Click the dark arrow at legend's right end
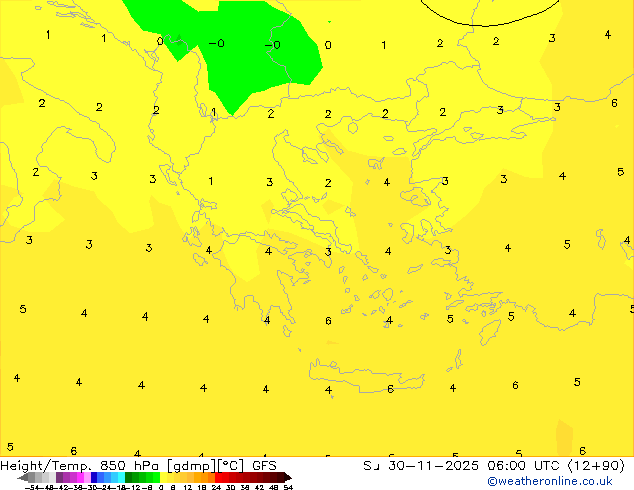Image resolution: width=634 pixels, height=490 pixels. pos(288,477)
